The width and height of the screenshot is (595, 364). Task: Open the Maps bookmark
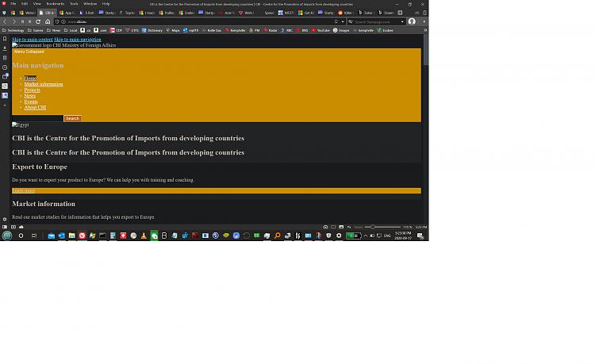[x=173, y=30]
